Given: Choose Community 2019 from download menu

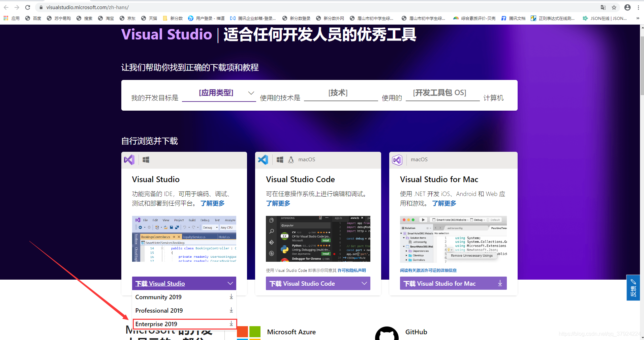Looking at the screenshot, I should pyautogui.click(x=184, y=297).
